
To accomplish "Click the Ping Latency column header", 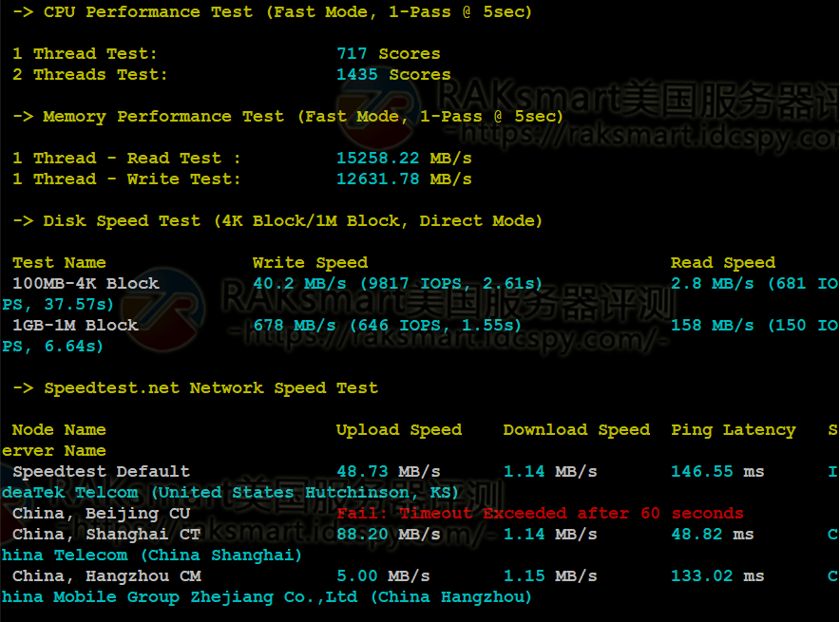I will (734, 430).
